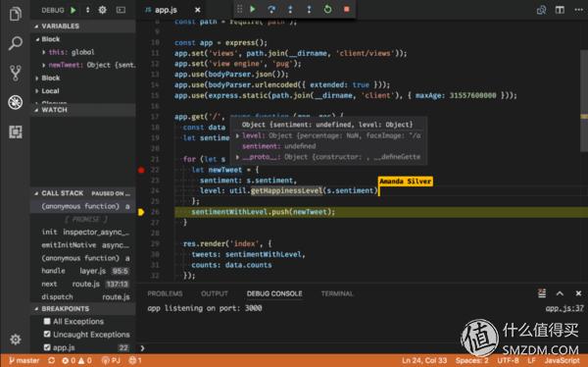Expand level property in hover popup
Image resolution: width=588 pixels, height=367 pixels.
(x=237, y=135)
